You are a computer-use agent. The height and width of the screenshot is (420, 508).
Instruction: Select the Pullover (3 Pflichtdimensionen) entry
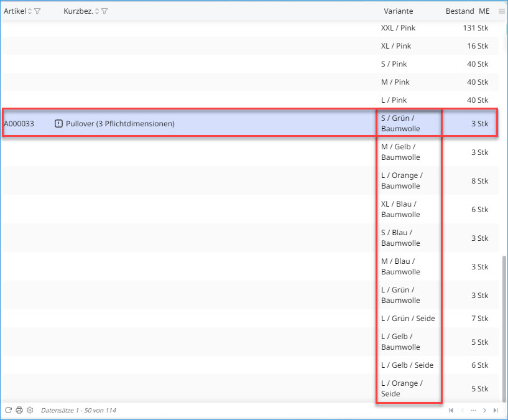tap(120, 124)
